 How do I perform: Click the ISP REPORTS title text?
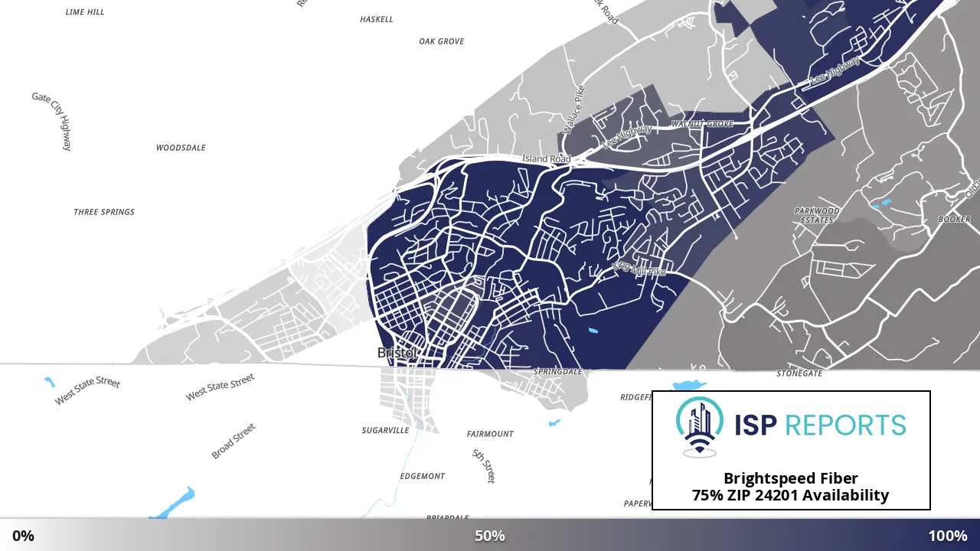click(820, 425)
